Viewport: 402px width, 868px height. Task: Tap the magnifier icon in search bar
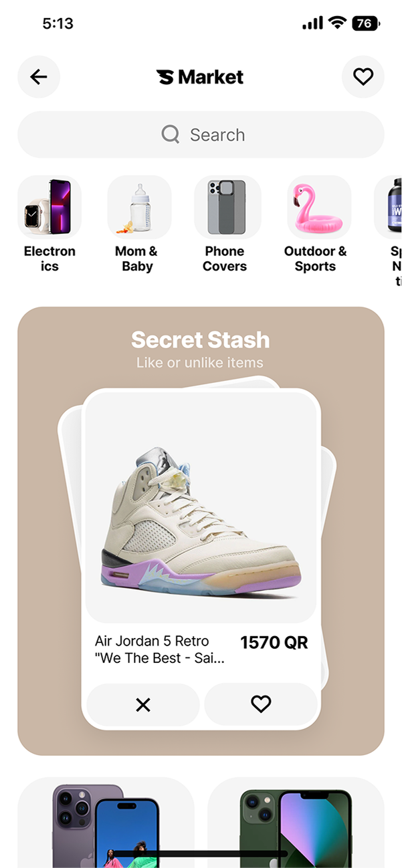(171, 134)
